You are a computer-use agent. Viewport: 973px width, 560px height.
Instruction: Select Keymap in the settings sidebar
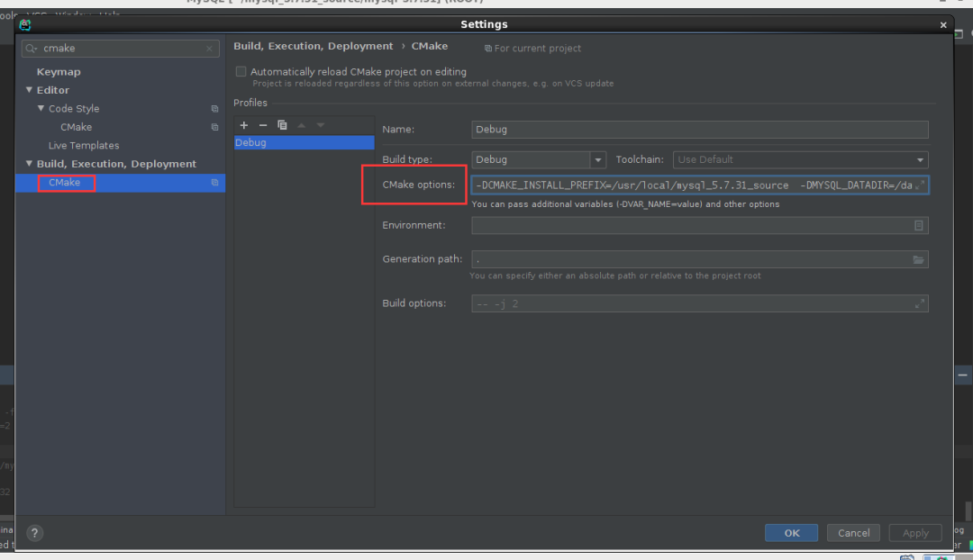click(x=60, y=71)
